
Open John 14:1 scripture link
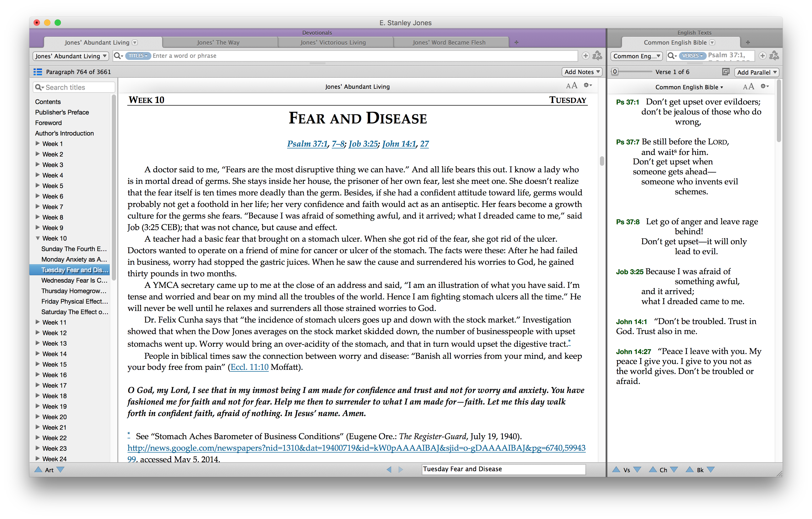coord(399,144)
